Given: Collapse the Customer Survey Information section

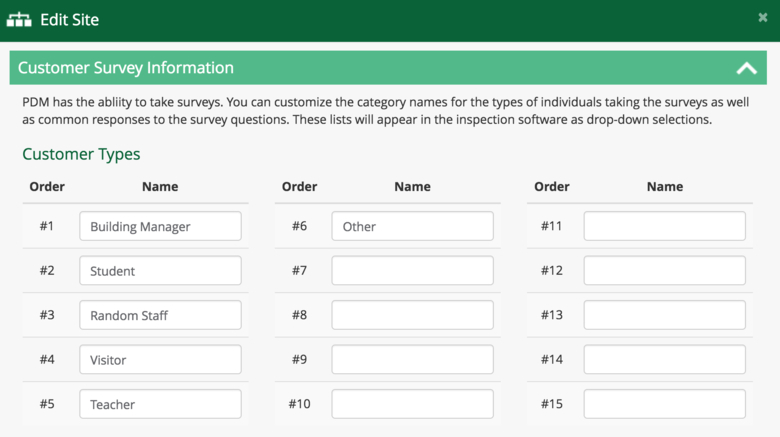Looking at the screenshot, I should pos(746,69).
